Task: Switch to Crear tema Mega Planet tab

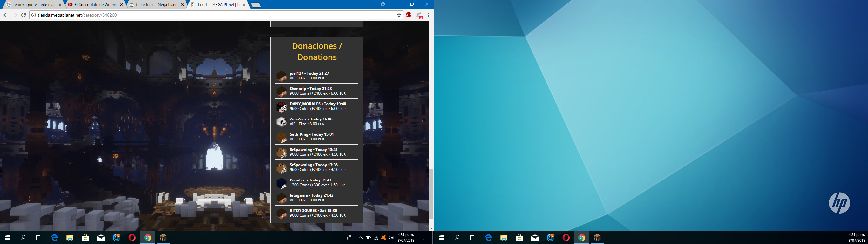Action: point(156,5)
